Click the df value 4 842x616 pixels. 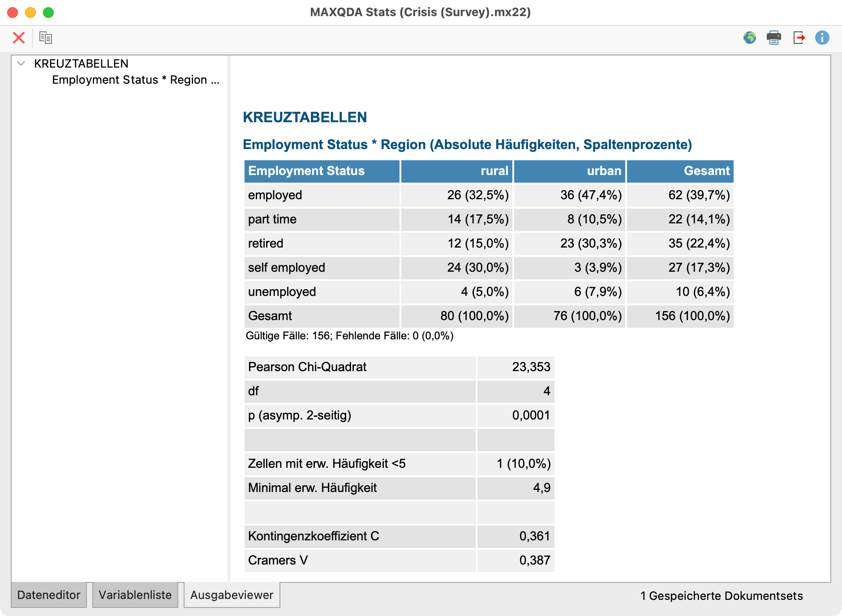click(516, 391)
